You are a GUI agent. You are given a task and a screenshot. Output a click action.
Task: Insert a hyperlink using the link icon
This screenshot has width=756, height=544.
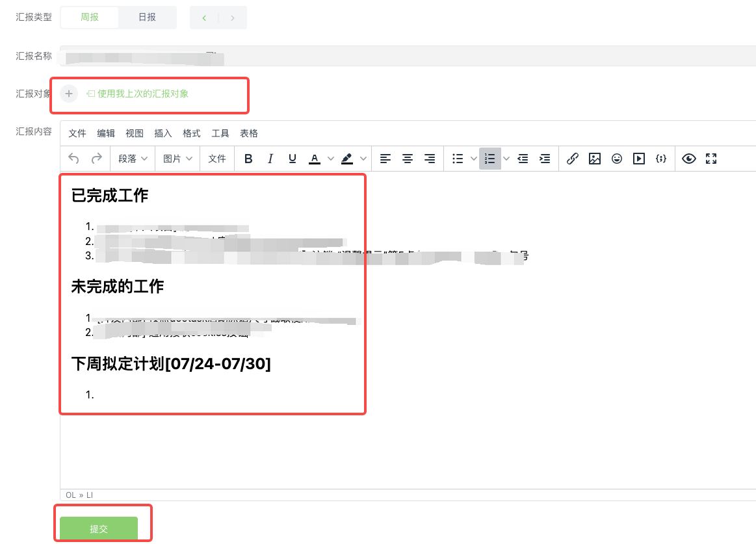(572, 158)
